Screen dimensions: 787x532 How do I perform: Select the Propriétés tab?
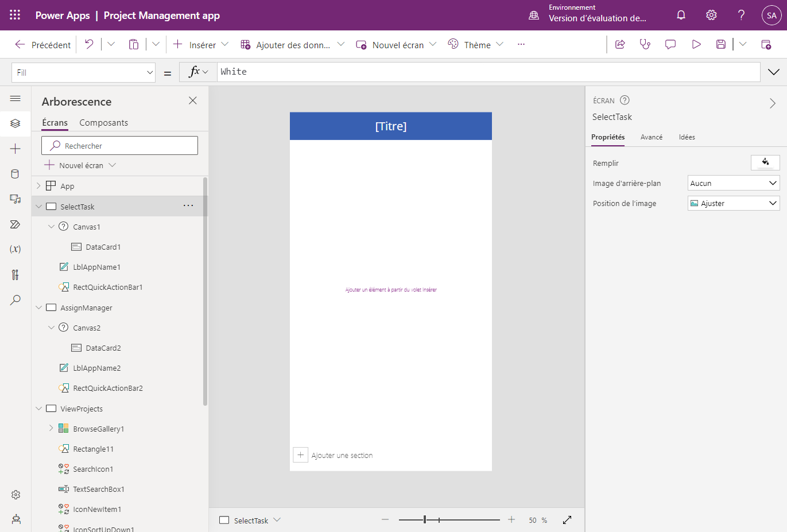608,137
